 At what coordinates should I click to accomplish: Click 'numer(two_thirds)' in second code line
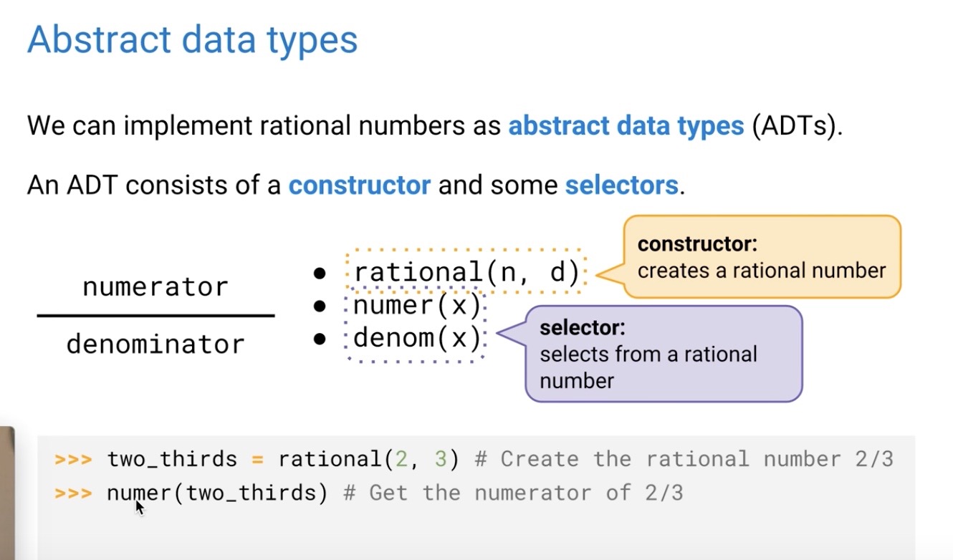(x=217, y=493)
